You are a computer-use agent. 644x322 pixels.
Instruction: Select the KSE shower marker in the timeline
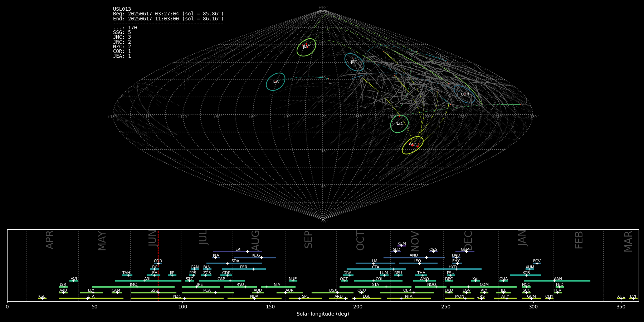(42, 298)
